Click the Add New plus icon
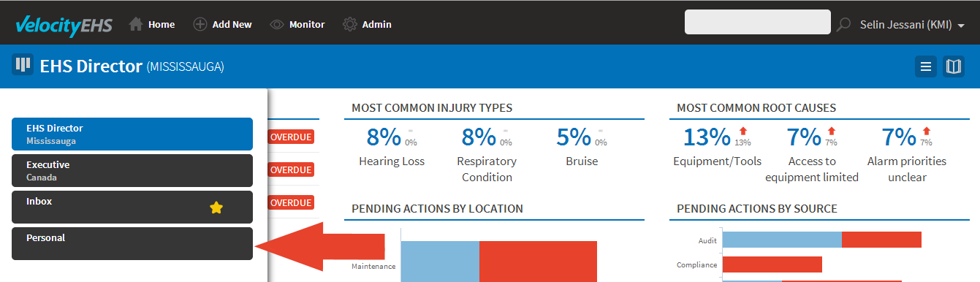The height and width of the screenshot is (282, 980). point(200,24)
